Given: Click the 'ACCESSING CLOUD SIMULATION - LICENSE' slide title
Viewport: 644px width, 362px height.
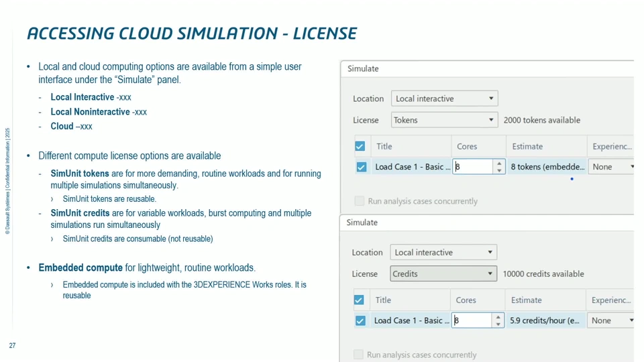Looking at the screenshot, I should coord(193,34).
